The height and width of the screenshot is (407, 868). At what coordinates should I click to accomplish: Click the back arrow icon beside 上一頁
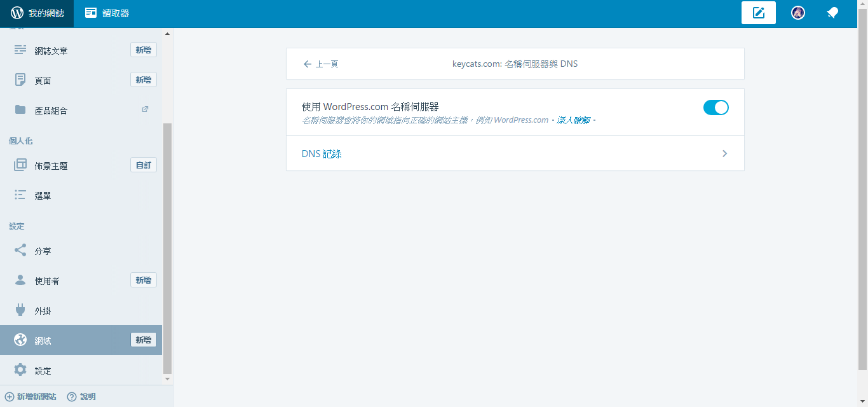click(308, 64)
